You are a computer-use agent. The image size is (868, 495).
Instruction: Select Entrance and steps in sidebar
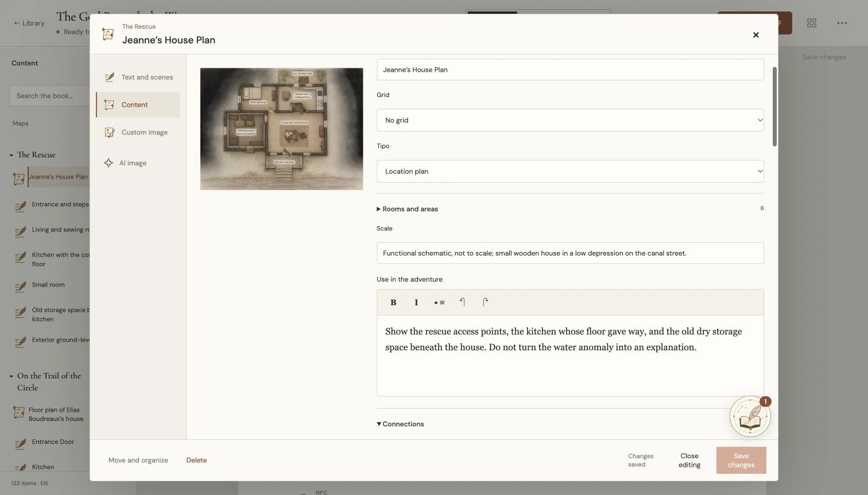[60, 204]
